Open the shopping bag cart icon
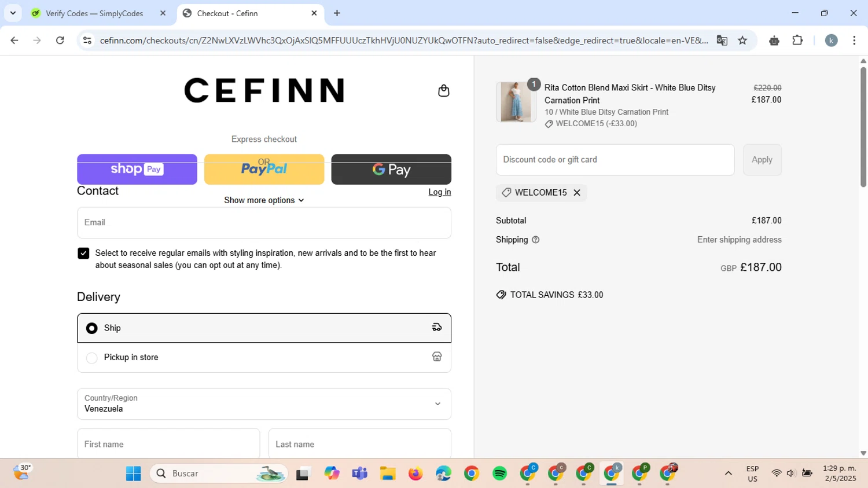 pyautogui.click(x=444, y=91)
